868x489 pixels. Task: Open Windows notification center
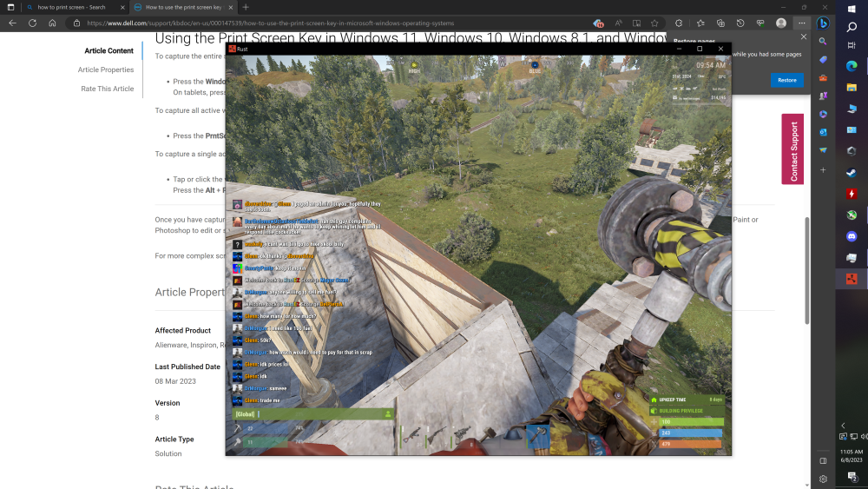[852, 477]
